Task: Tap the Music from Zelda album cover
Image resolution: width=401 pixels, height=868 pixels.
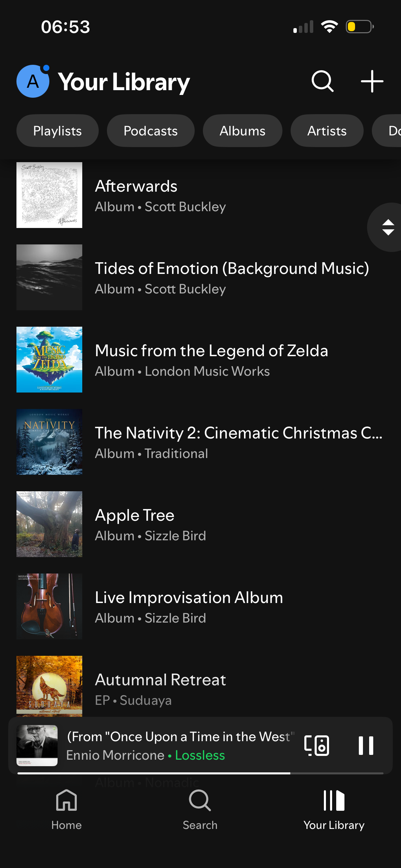Action: 49,360
